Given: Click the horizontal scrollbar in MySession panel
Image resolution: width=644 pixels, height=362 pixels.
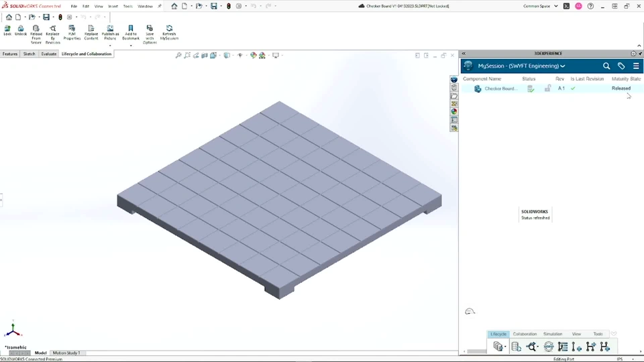Looking at the screenshot, I should tap(476, 351).
